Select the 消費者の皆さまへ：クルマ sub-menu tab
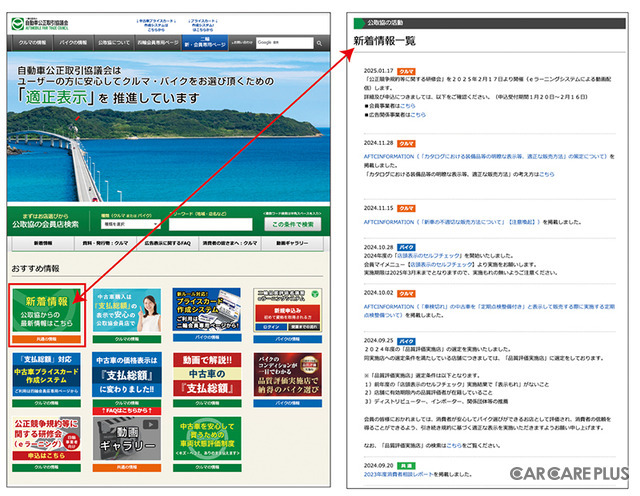 [x=230, y=243]
